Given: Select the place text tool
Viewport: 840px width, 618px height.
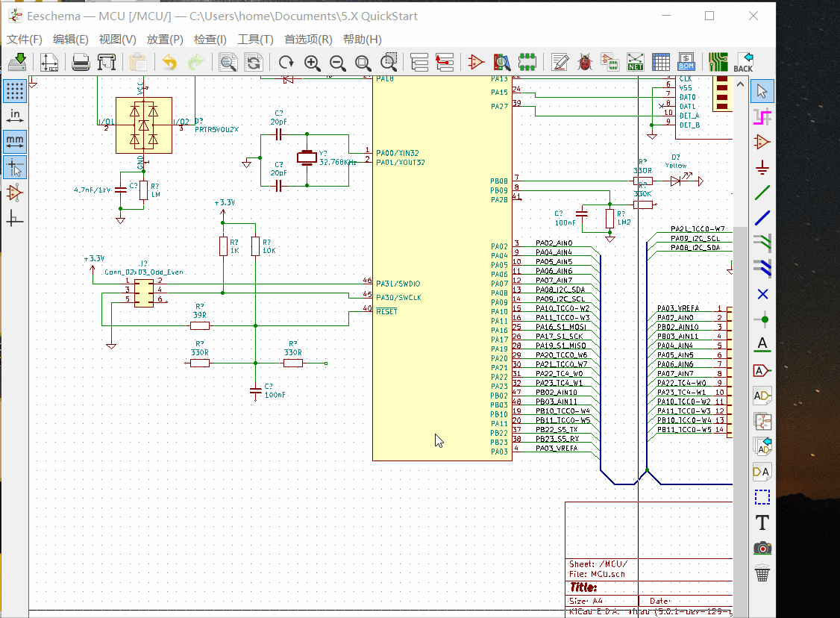Looking at the screenshot, I should [x=762, y=522].
